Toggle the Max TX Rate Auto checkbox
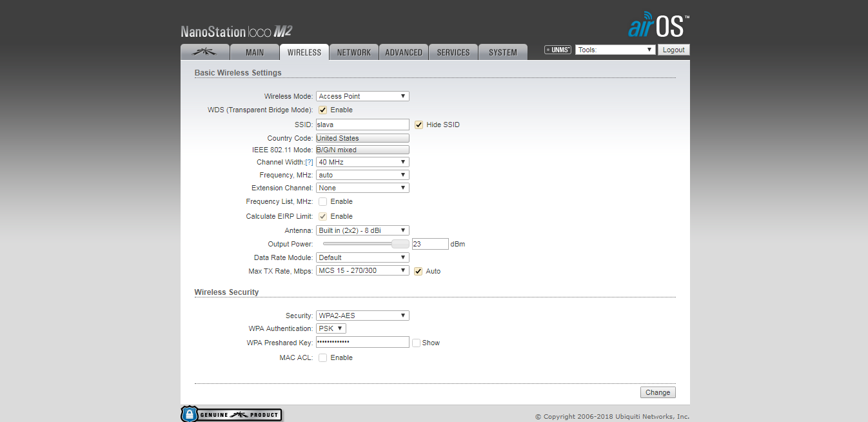Viewport: 868px width, 422px height. coord(419,271)
